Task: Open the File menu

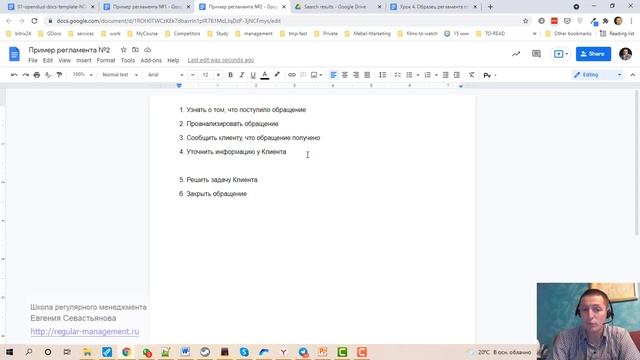Action: tap(33, 60)
